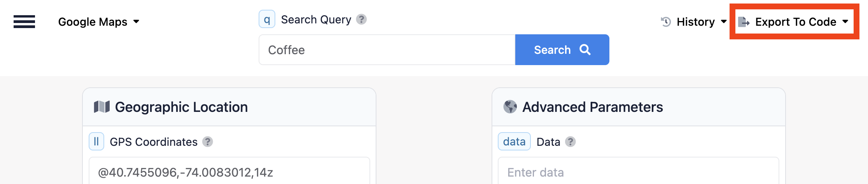The height and width of the screenshot is (184, 868).
Task: Click the 'Enter data' input field
Action: tap(638, 172)
